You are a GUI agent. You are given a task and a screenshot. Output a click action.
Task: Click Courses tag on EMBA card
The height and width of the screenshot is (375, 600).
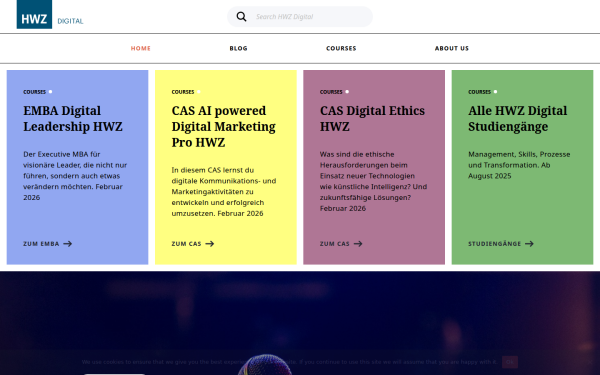[x=34, y=92]
